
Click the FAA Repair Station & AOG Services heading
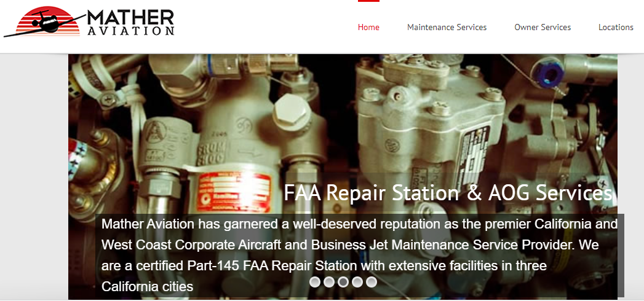(448, 193)
